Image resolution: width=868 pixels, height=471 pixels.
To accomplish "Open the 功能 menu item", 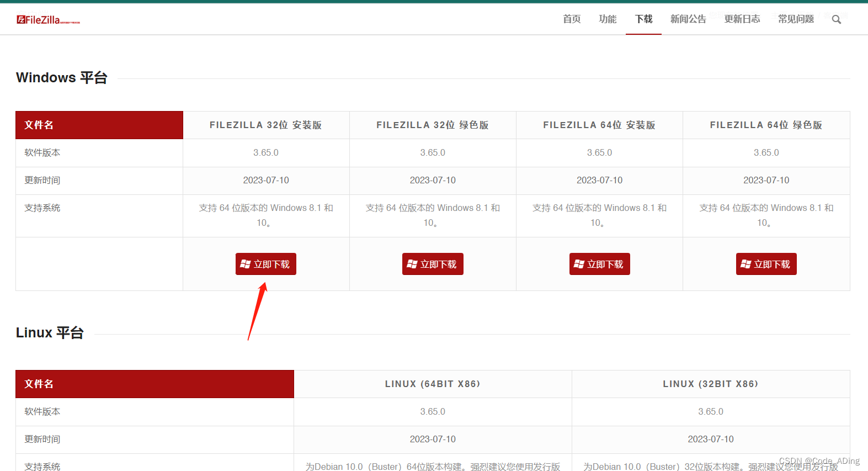I will [x=608, y=19].
